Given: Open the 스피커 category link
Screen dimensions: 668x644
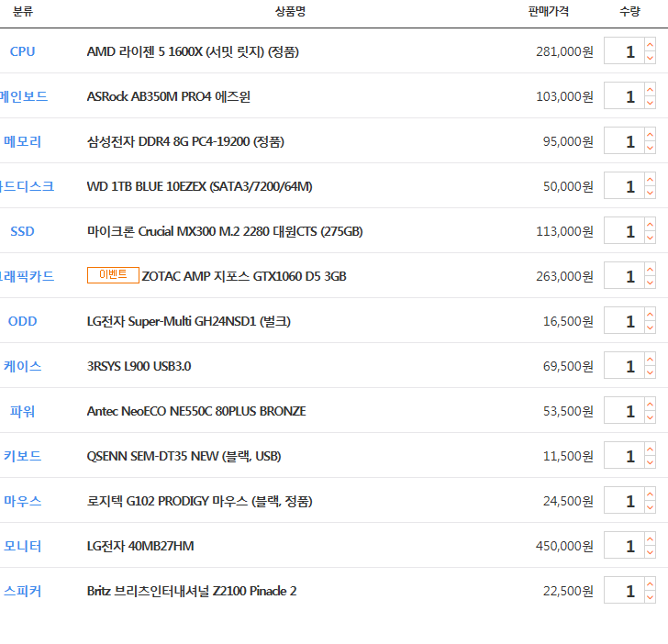Looking at the screenshot, I should [23, 591].
